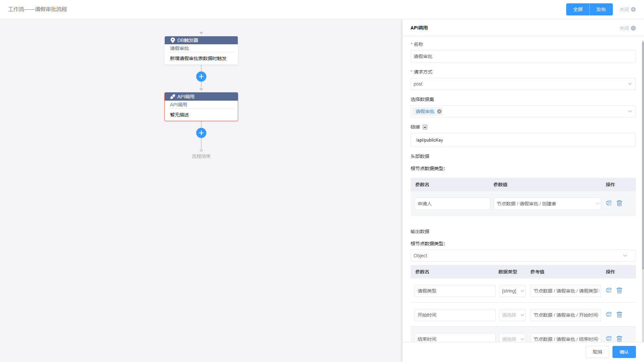This screenshot has width=644, height=362.
Task: Delete the 结束时间 output row
Action: pyautogui.click(x=620, y=339)
